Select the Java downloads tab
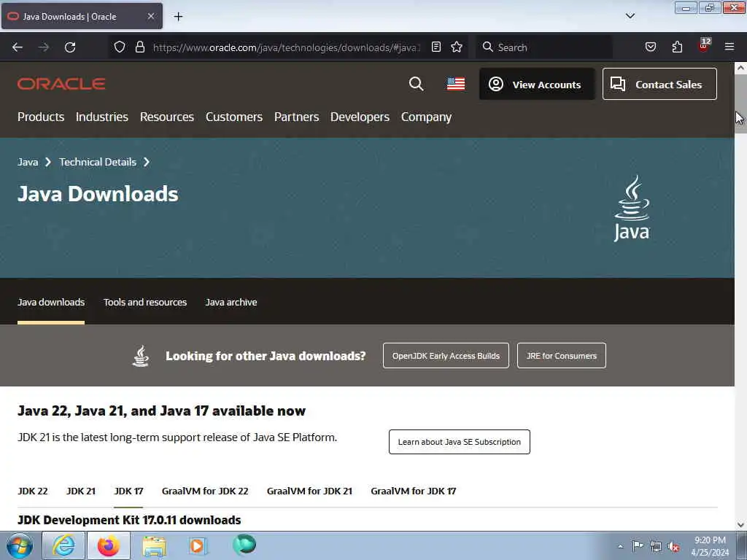The height and width of the screenshot is (560, 747). tap(51, 302)
